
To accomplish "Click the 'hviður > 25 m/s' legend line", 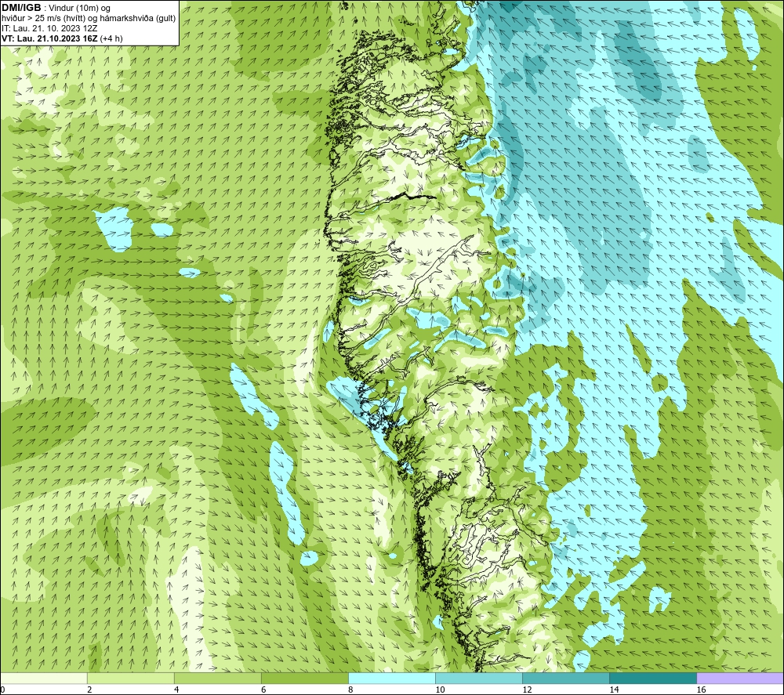I will coord(89,19).
